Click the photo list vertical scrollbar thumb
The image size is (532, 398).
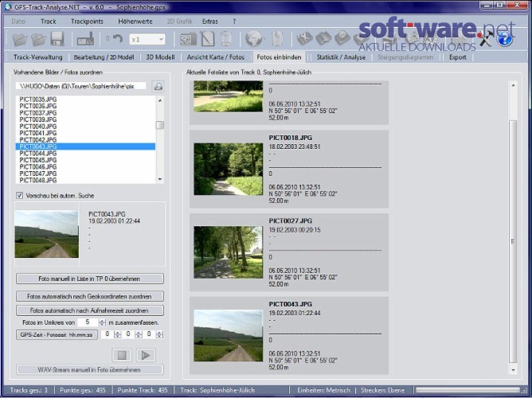pyautogui.click(x=513, y=241)
